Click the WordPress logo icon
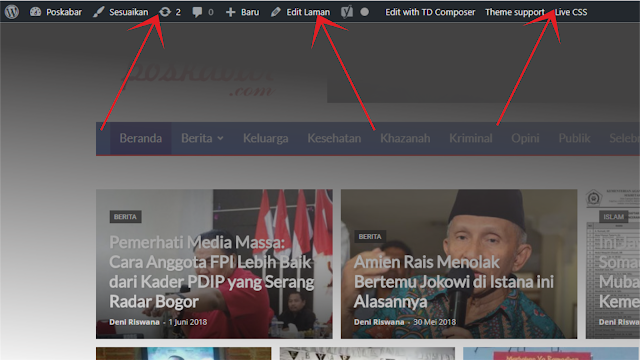 pos(12,12)
